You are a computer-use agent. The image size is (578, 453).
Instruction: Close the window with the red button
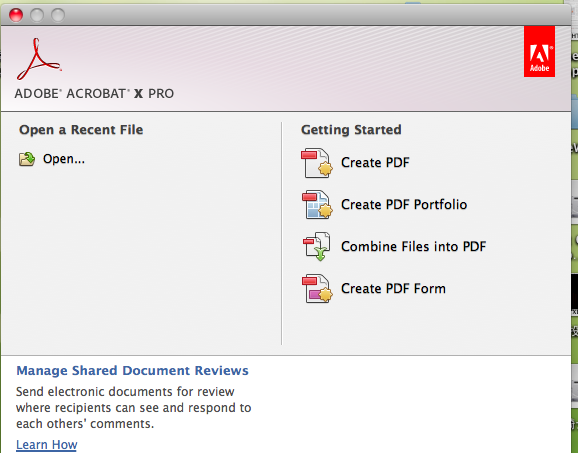tap(16, 15)
